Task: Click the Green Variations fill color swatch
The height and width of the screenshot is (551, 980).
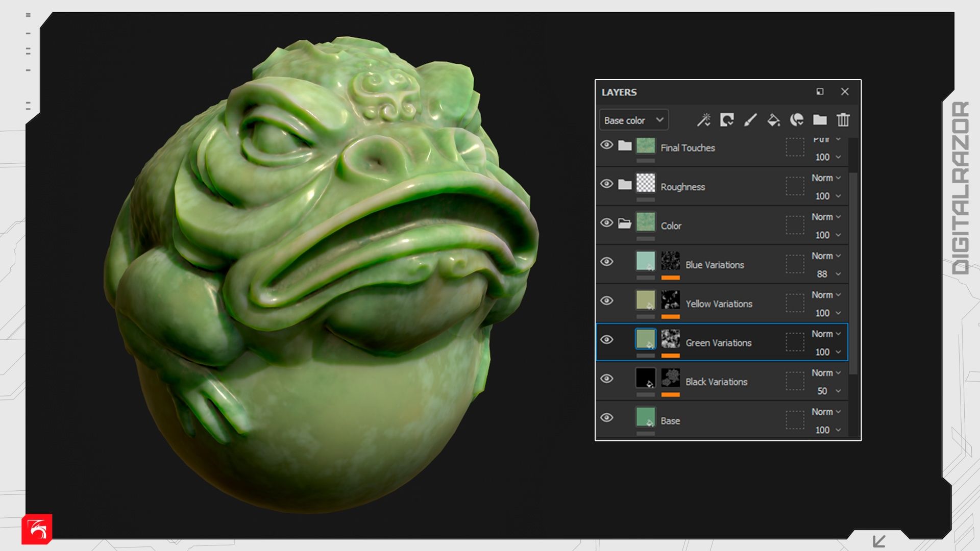Action: click(x=645, y=339)
